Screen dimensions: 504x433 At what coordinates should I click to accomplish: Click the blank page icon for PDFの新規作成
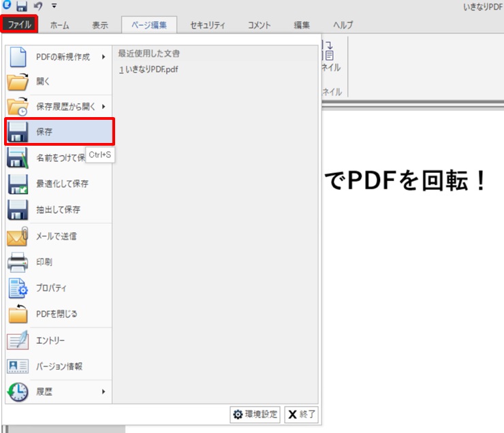tap(18, 57)
